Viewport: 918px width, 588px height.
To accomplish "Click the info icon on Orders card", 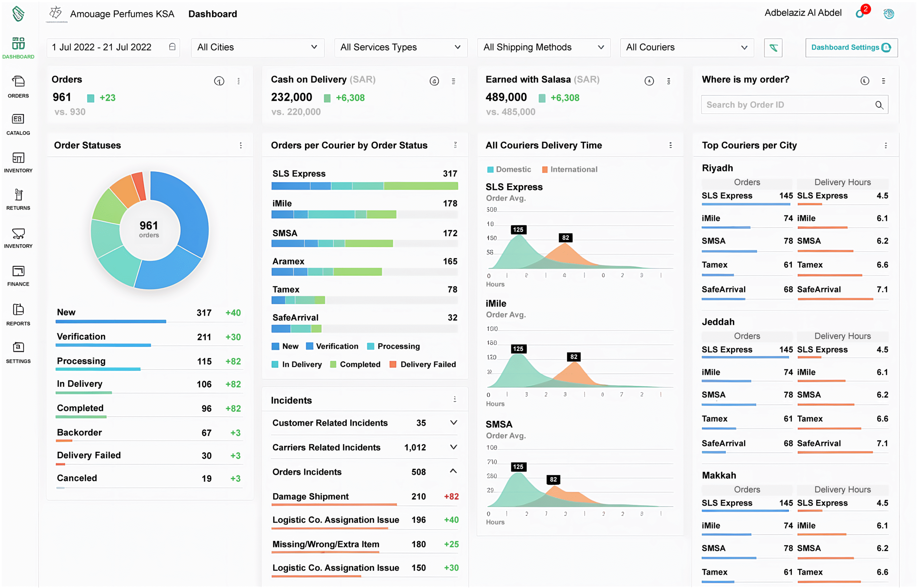I will 219,81.
